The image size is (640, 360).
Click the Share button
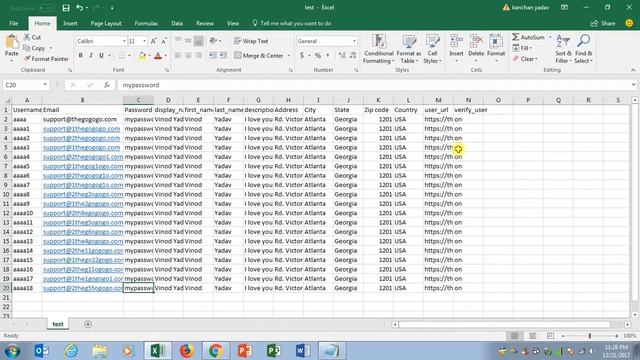tap(603, 23)
